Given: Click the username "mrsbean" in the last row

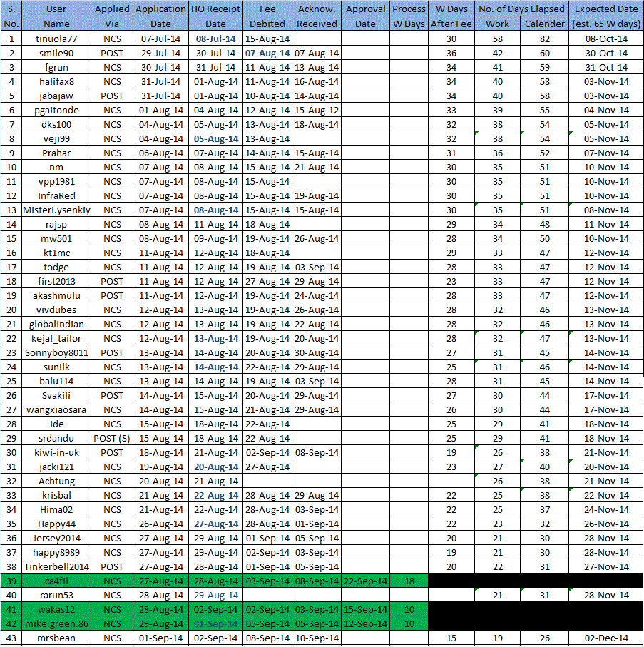Looking at the screenshot, I should pos(56,638).
